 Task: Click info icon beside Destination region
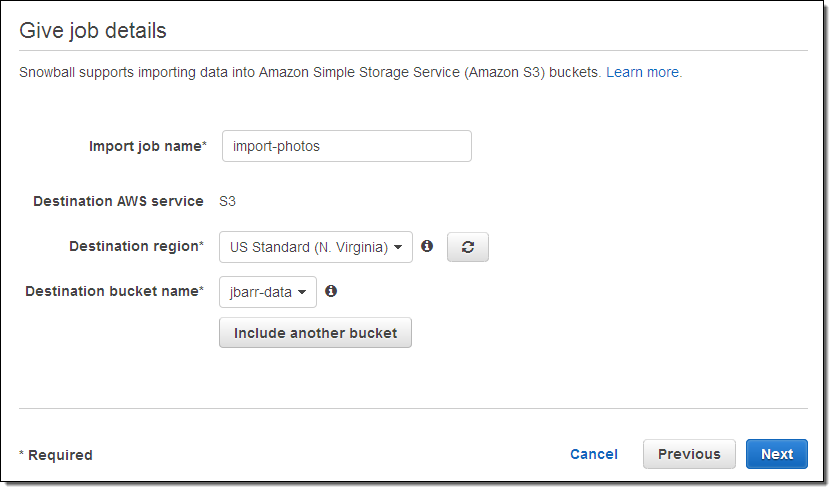[x=427, y=246]
